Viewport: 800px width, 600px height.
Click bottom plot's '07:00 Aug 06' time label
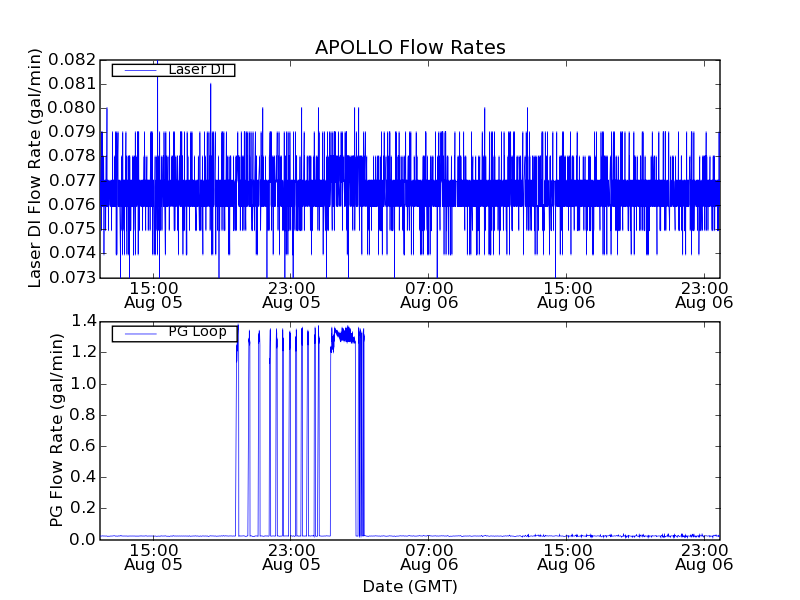429,557
